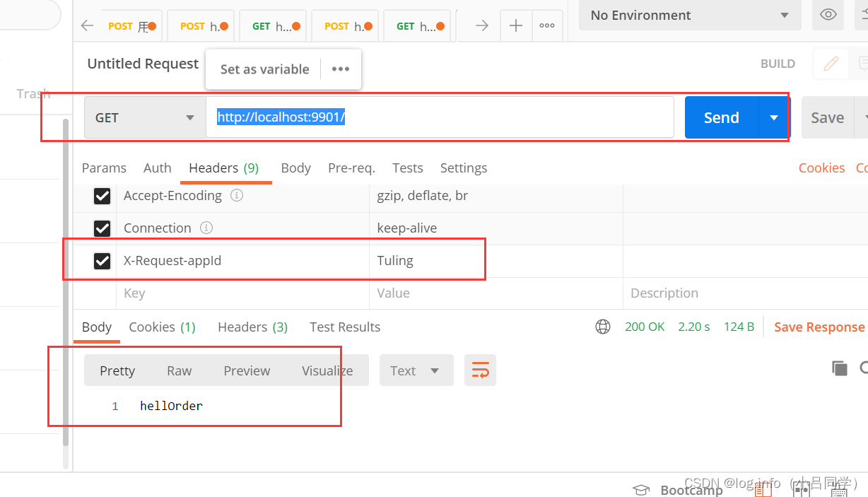Click the BUILD mode label

coord(778,64)
